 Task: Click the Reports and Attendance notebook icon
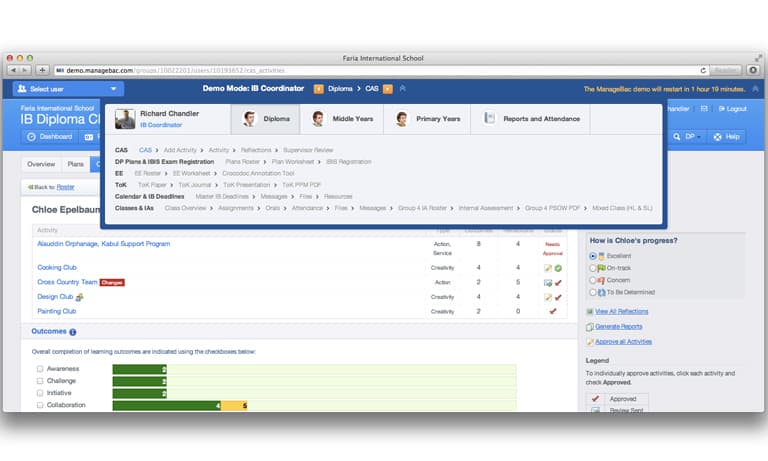point(489,118)
